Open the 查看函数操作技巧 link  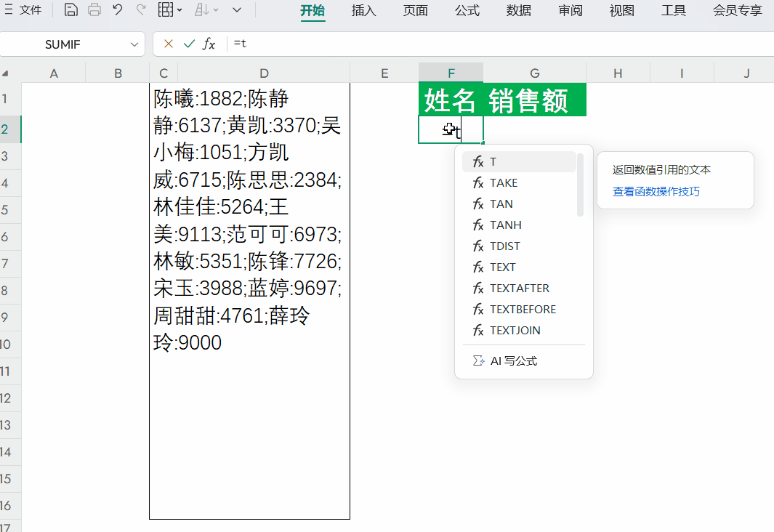tap(656, 192)
